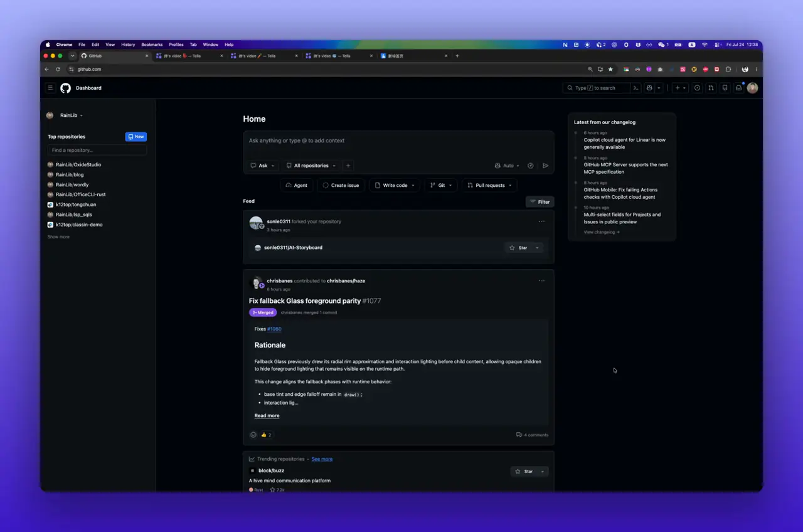Open the All repositories dropdown
This screenshot has height=532, width=803.
click(x=311, y=166)
